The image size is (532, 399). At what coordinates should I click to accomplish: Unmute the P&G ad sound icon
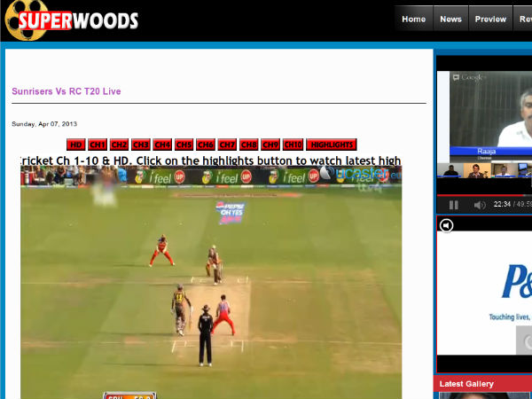(x=448, y=226)
